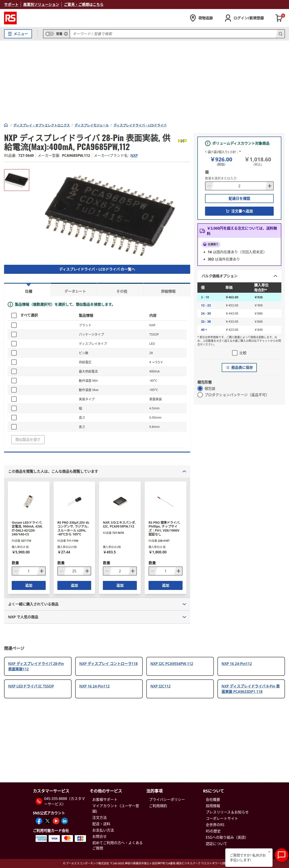
Task: Toggle the 型番 search switch
Action: point(50,34)
